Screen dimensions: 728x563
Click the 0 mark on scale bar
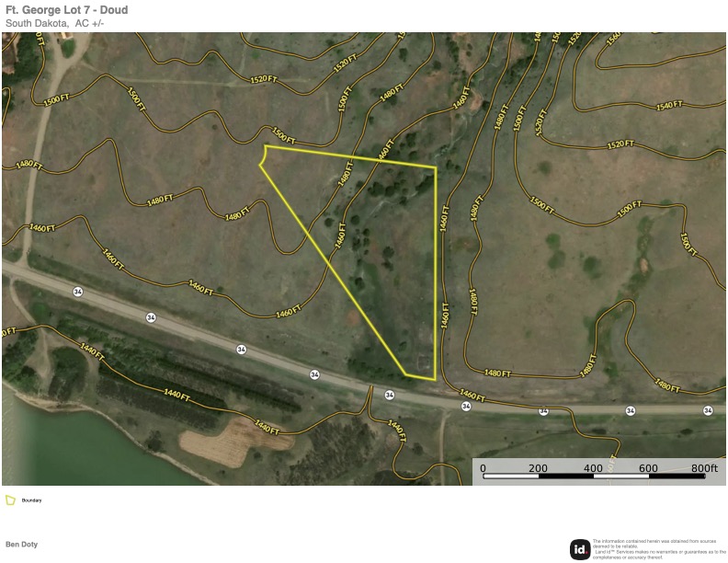click(483, 468)
